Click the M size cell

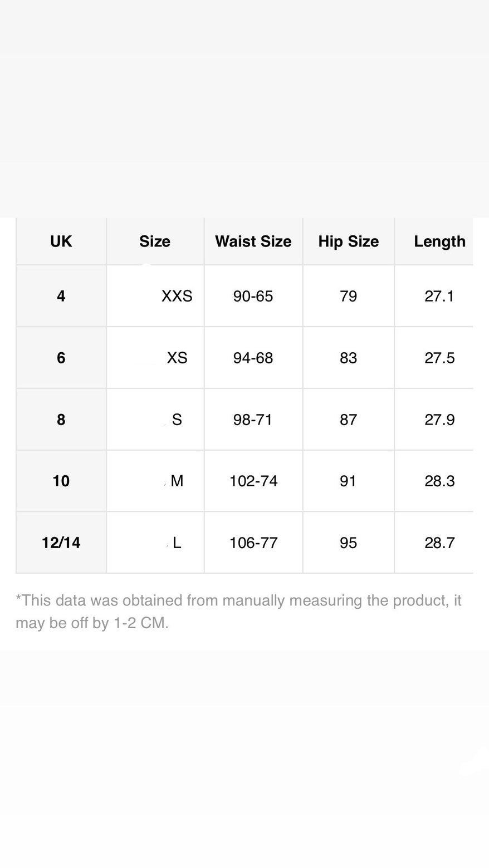177,481
